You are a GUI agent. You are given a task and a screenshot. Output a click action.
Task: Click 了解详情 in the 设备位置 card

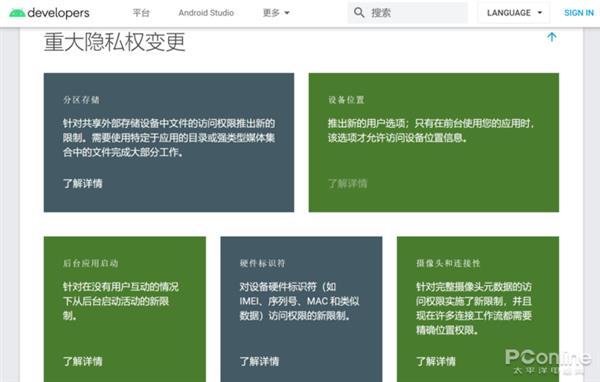coord(347,183)
